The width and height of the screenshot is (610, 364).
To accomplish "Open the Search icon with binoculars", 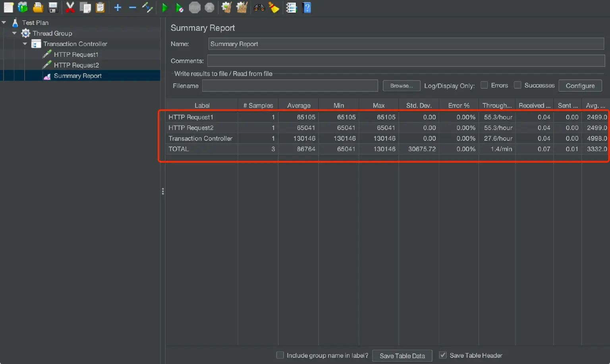I will (x=259, y=8).
